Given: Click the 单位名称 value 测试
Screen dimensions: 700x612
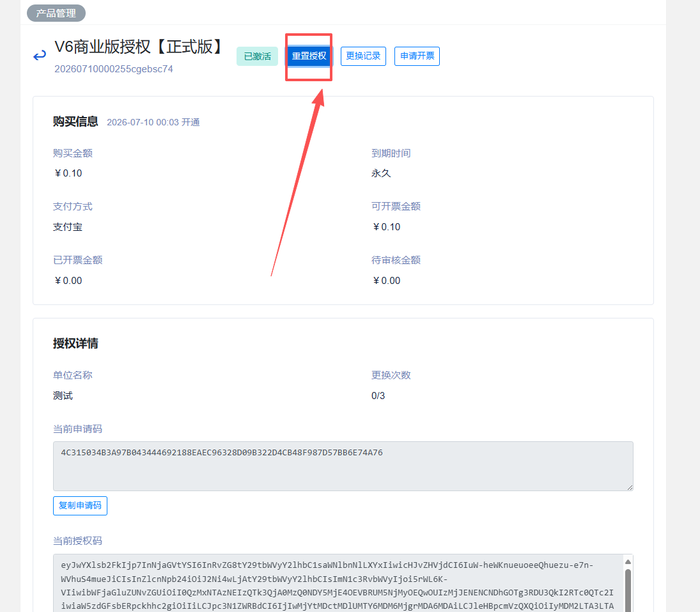Looking at the screenshot, I should click(x=63, y=396).
